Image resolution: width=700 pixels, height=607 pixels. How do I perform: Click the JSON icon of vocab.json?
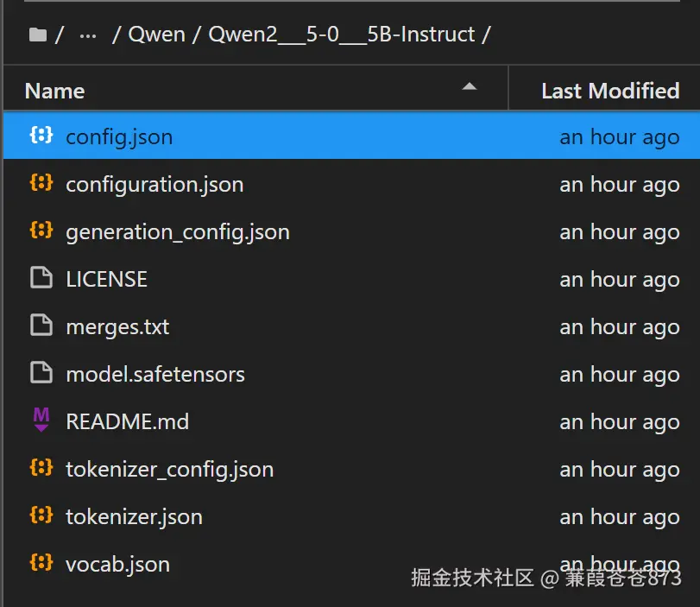tap(41, 562)
